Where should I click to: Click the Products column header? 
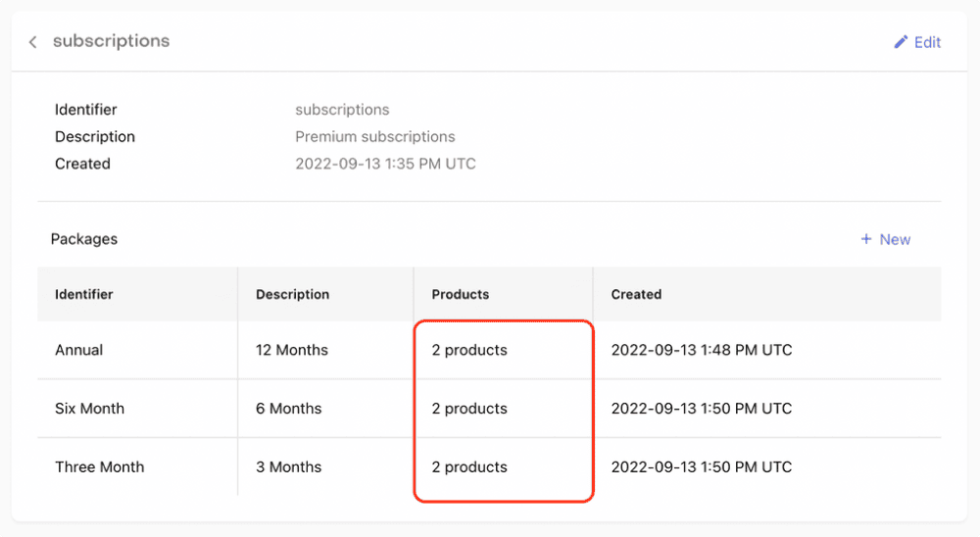coord(460,294)
